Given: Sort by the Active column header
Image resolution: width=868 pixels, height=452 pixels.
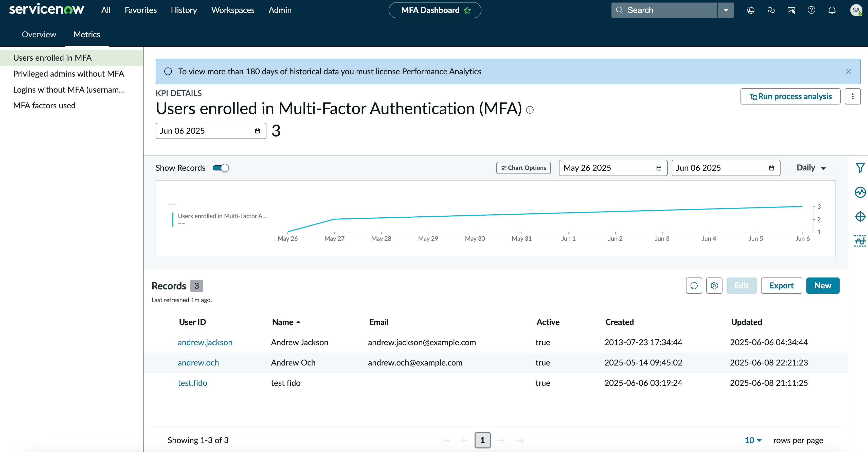Looking at the screenshot, I should coord(548,322).
